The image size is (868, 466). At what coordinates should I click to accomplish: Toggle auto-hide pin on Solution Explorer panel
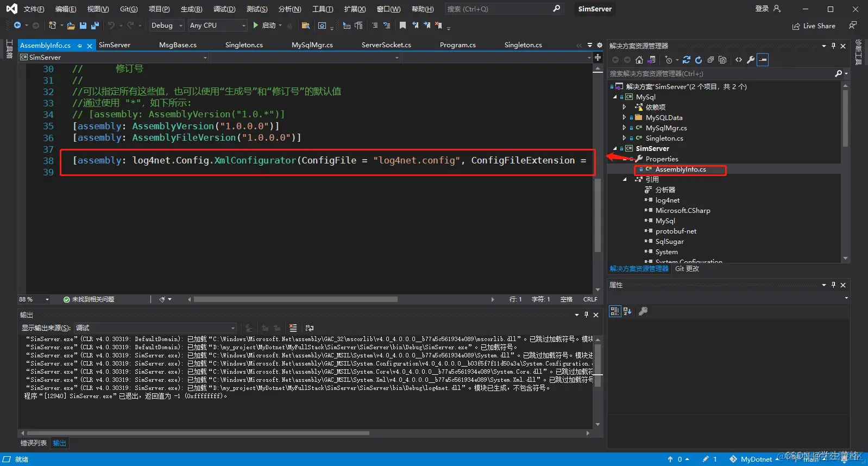click(x=833, y=46)
